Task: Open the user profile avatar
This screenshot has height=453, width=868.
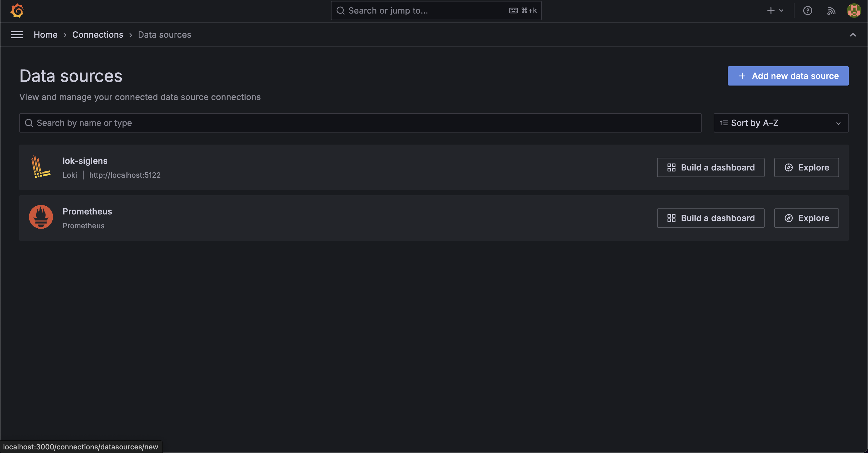Action: coord(854,11)
